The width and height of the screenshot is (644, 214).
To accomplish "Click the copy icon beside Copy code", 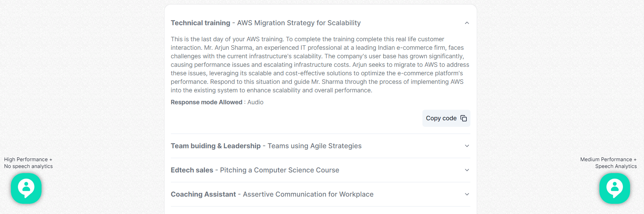I will click(464, 118).
